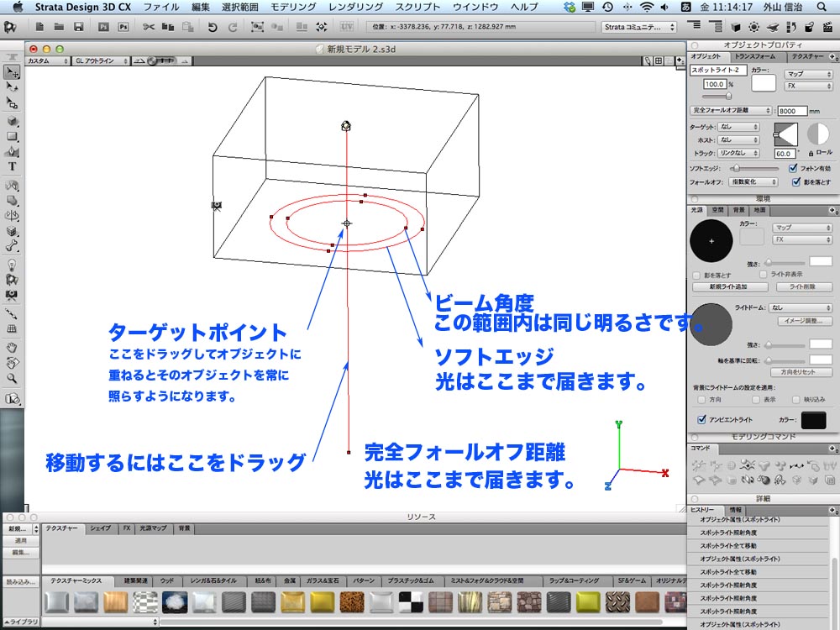Open Spotlight search in the menu bar

pos(822,7)
